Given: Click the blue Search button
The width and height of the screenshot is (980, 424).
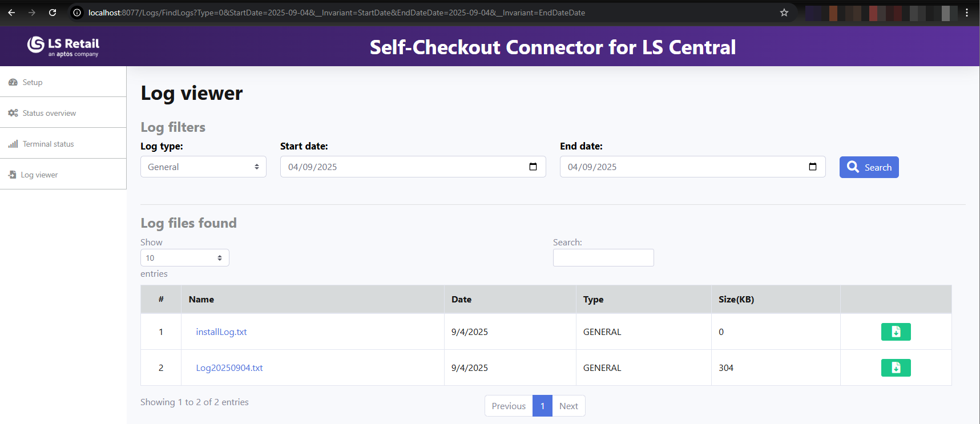Looking at the screenshot, I should pyautogui.click(x=869, y=167).
